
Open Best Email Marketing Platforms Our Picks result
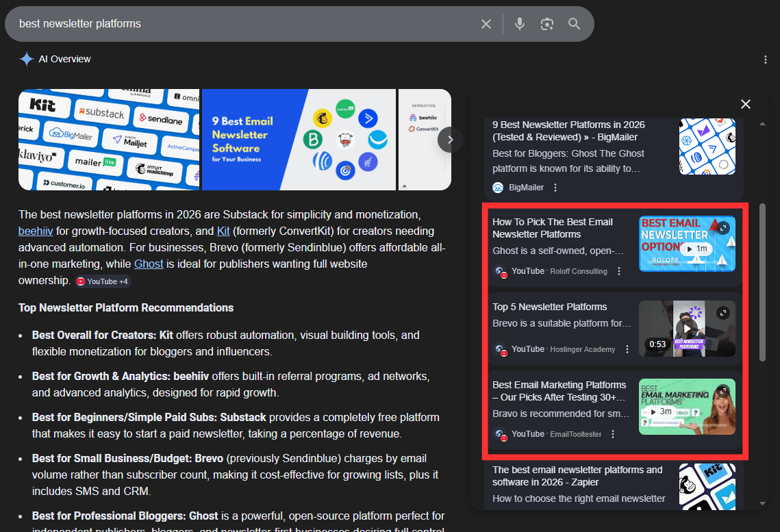559,391
